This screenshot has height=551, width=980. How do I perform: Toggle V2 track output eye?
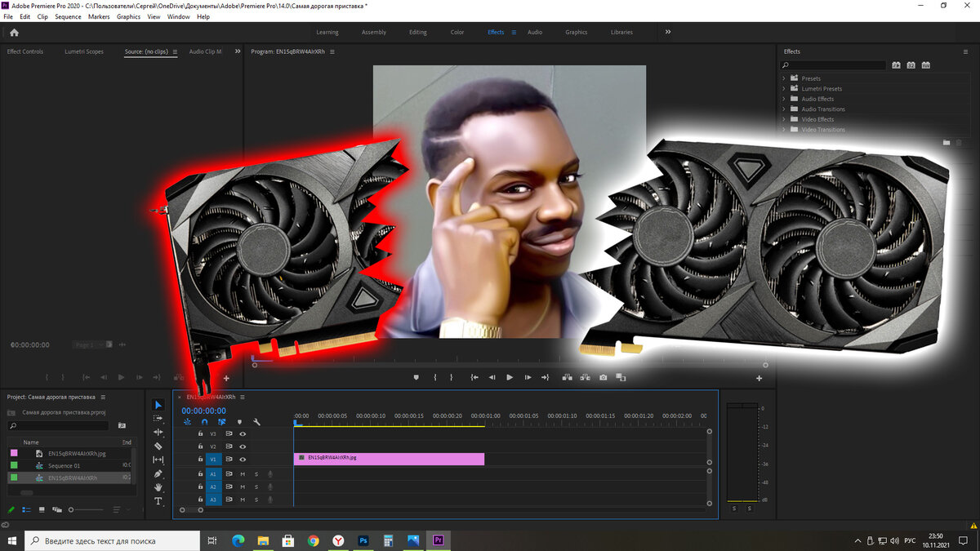pos(243,447)
